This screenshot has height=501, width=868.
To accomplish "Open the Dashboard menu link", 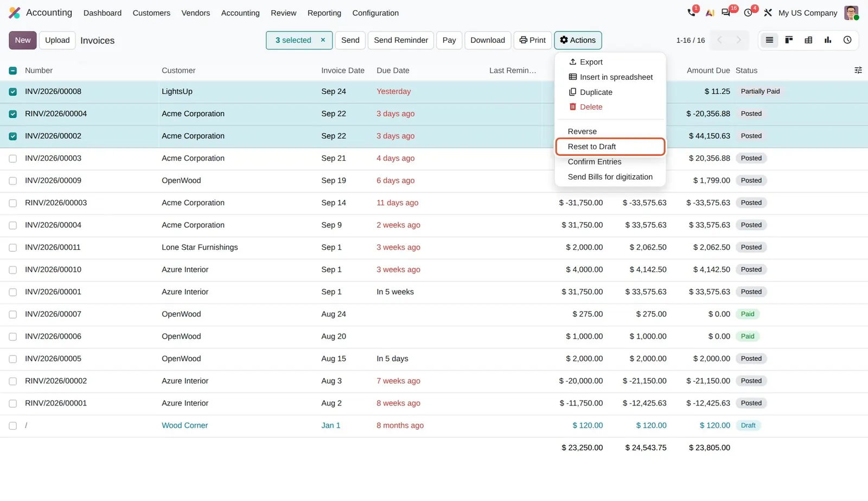I will (103, 13).
